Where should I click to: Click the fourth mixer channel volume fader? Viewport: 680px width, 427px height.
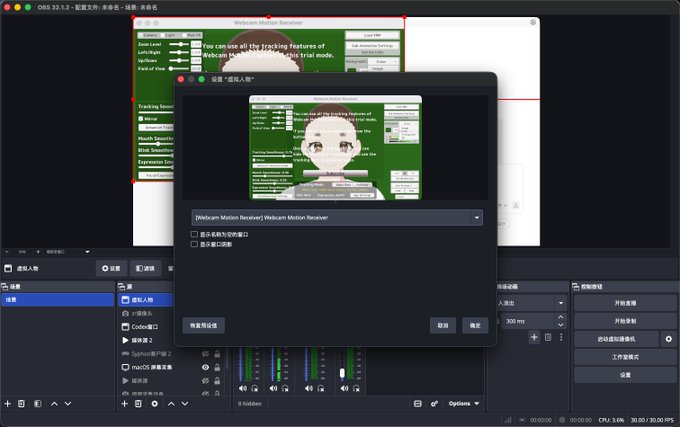coord(342,373)
